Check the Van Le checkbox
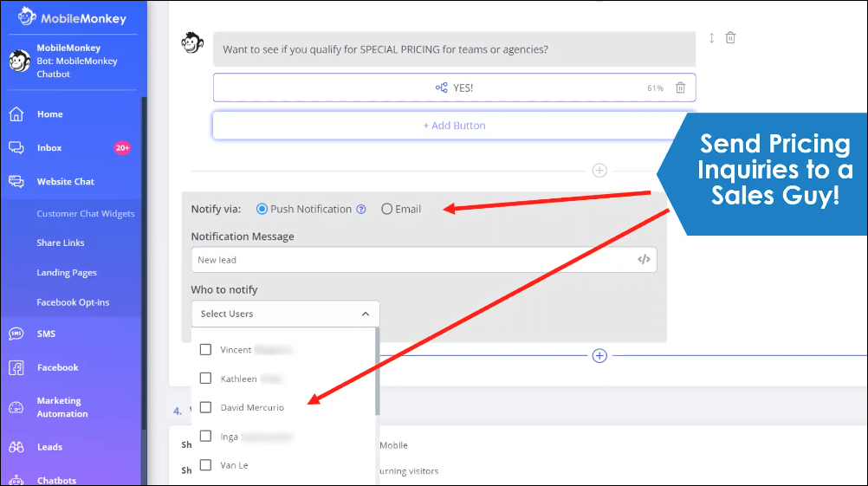 (205, 465)
